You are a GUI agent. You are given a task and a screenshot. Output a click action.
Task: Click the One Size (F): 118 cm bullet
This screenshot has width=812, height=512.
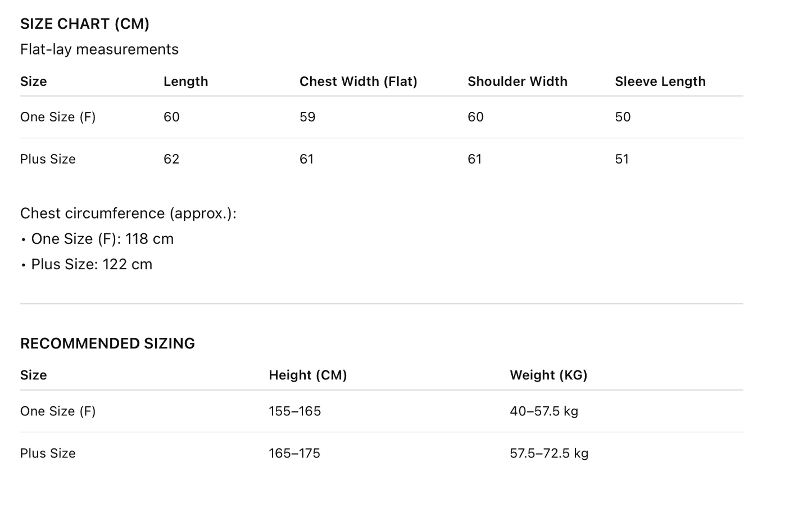(102, 239)
